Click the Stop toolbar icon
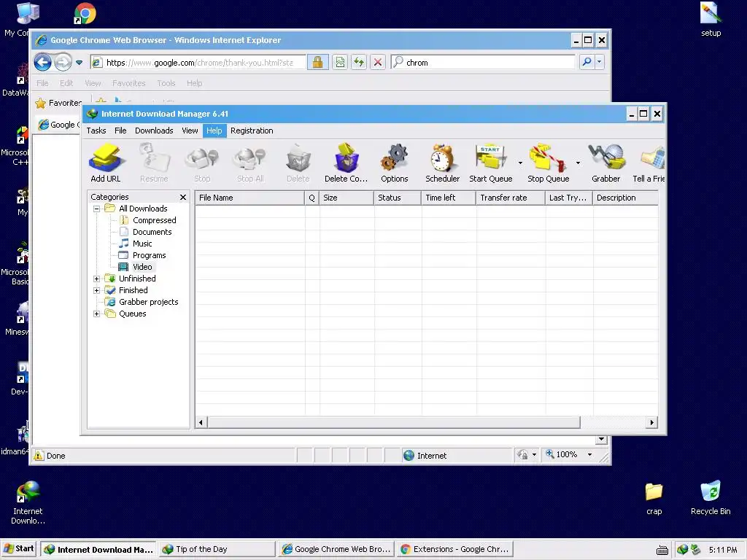 [x=202, y=163]
